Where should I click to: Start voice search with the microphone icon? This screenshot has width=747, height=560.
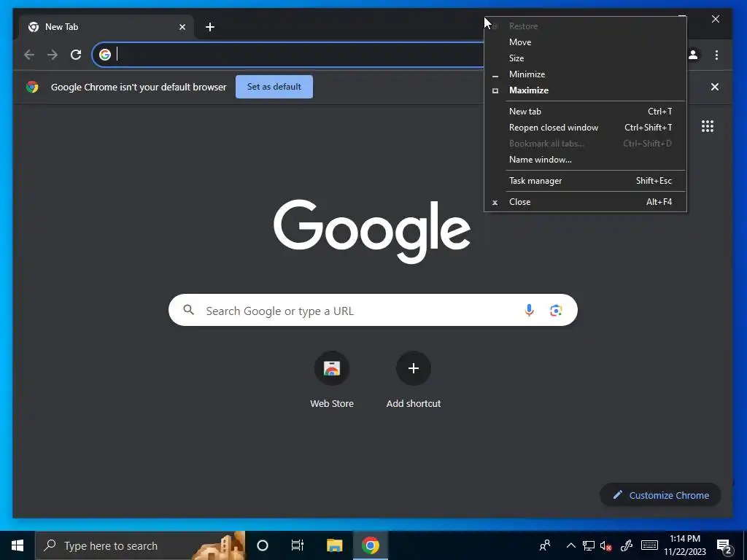529,311
